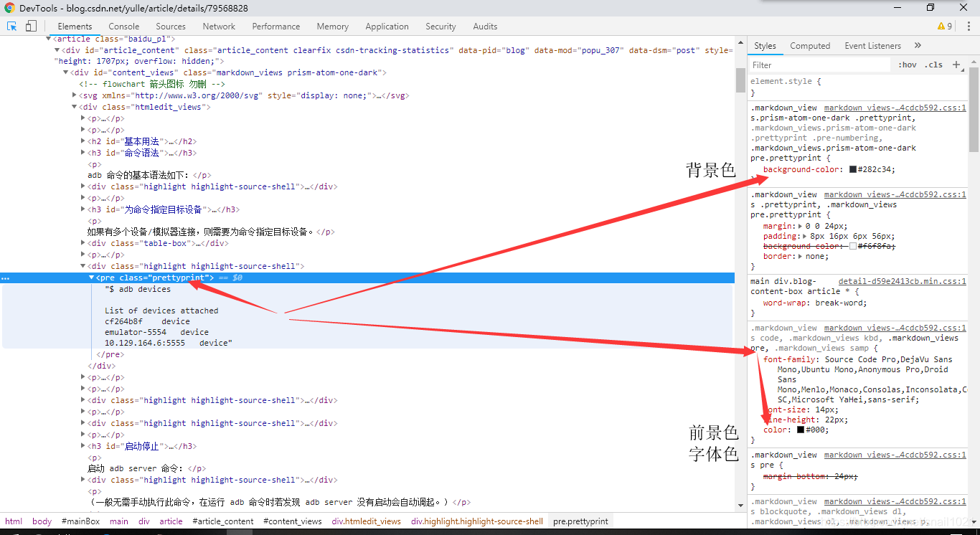
Task: Expand the h3 为命令指定目标设备 node
Action: coord(83,209)
